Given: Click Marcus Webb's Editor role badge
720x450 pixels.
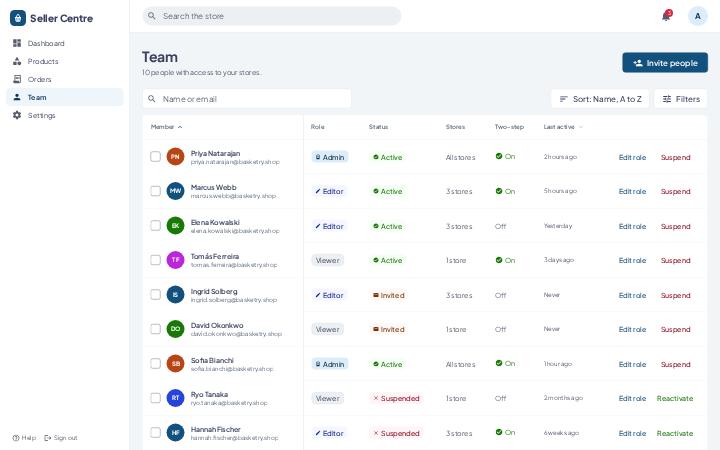Looking at the screenshot, I should 329,191.
